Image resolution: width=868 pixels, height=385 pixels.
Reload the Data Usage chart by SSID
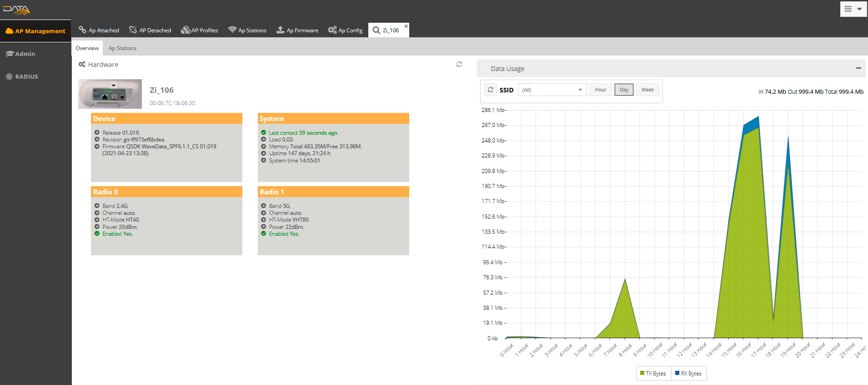point(490,90)
